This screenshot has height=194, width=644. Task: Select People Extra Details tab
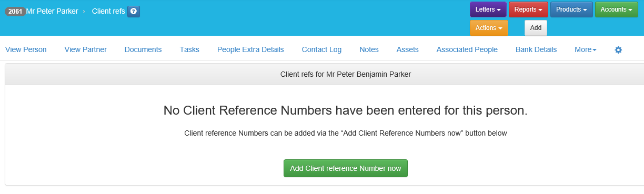pyautogui.click(x=250, y=50)
